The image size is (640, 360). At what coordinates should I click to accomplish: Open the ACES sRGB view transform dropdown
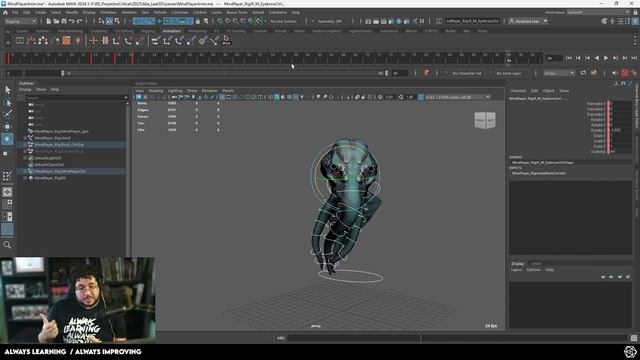(x=458, y=97)
